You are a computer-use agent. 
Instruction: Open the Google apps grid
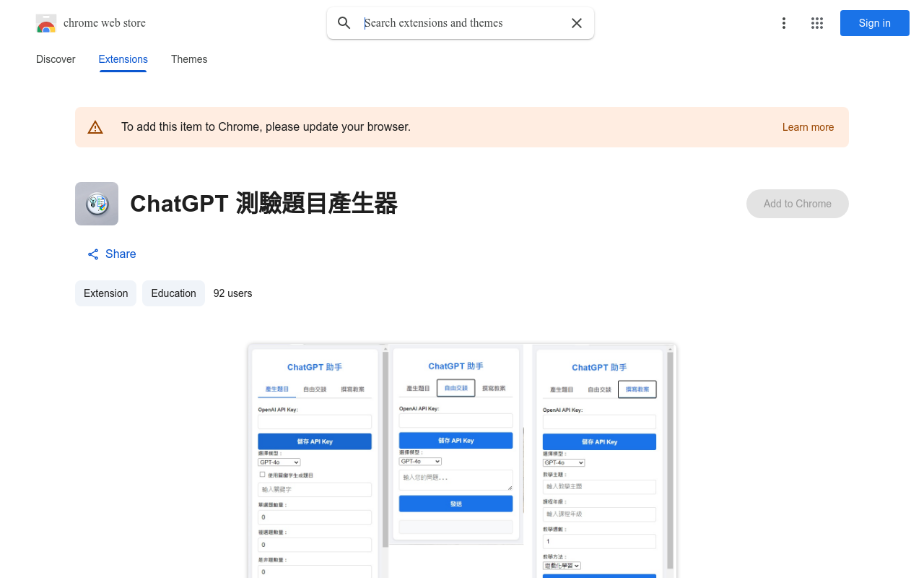click(x=817, y=23)
